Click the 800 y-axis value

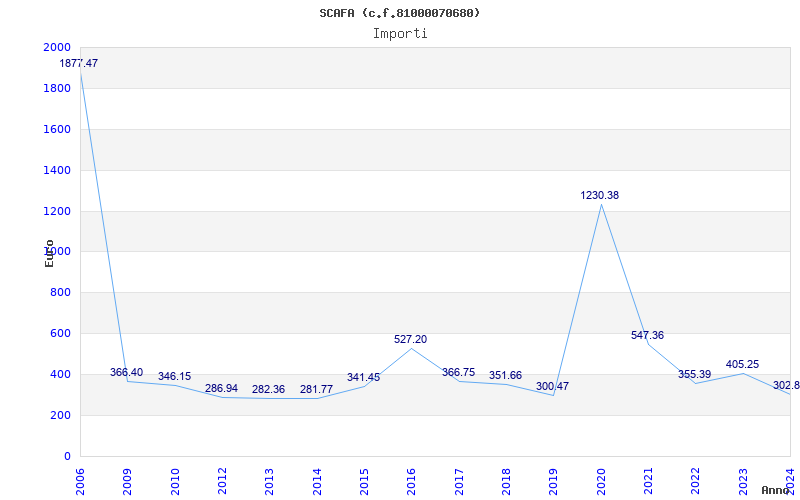tap(60, 292)
